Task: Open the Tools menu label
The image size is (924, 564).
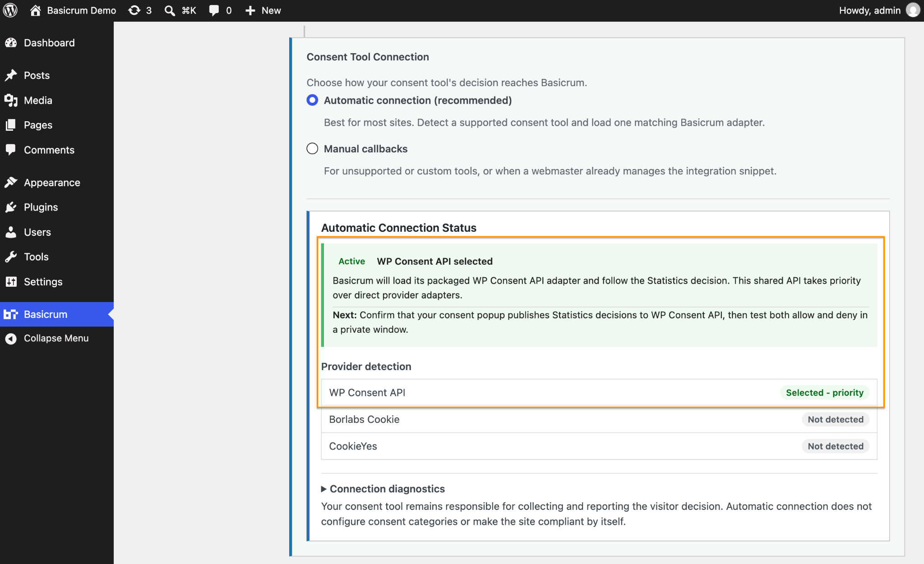Action: click(x=36, y=257)
